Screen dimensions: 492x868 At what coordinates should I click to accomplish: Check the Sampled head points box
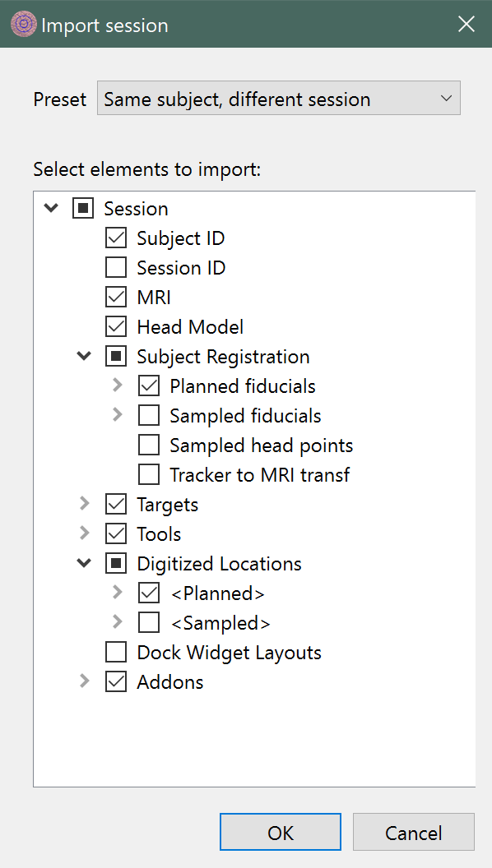point(148,445)
